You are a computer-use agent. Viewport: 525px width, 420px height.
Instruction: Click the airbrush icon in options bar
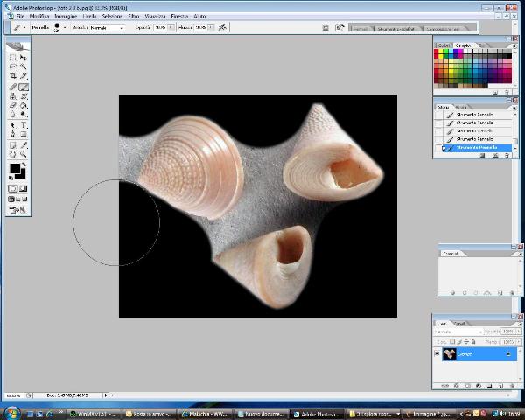tap(222, 27)
